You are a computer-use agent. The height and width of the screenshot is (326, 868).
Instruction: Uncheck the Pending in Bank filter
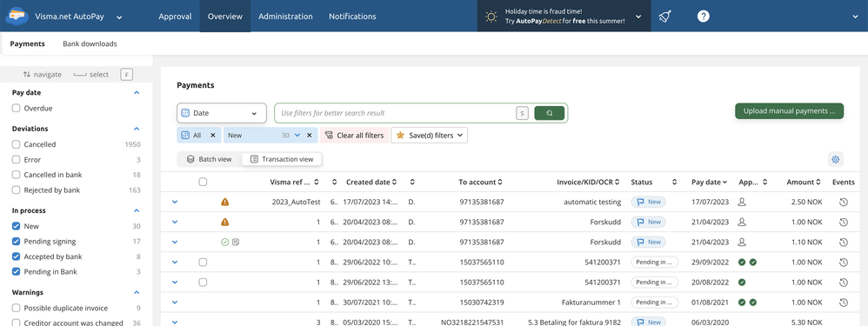click(16, 272)
